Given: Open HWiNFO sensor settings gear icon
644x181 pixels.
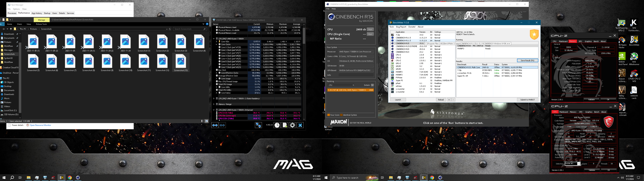Looking at the screenshot, I should click(292, 125).
